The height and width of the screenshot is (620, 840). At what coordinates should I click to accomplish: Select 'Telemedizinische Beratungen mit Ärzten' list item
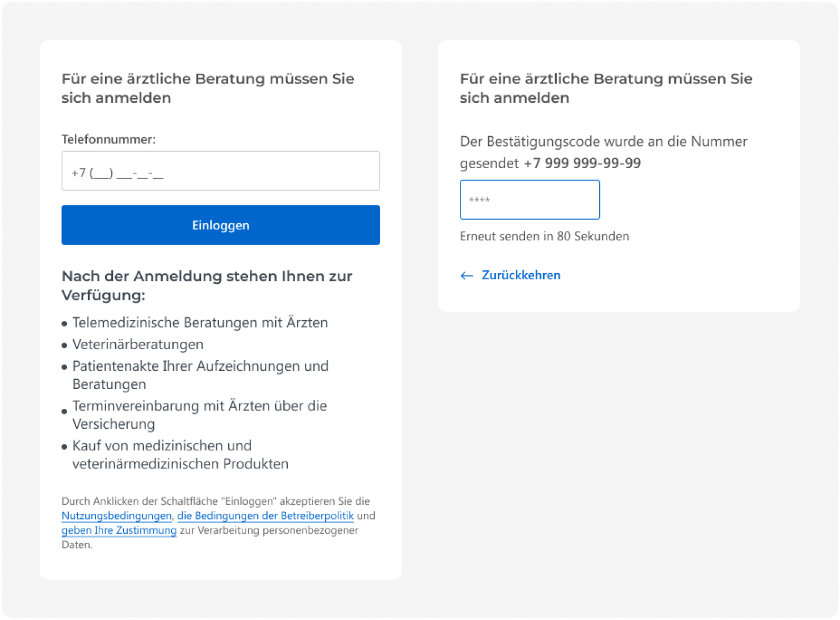coord(200,323)
